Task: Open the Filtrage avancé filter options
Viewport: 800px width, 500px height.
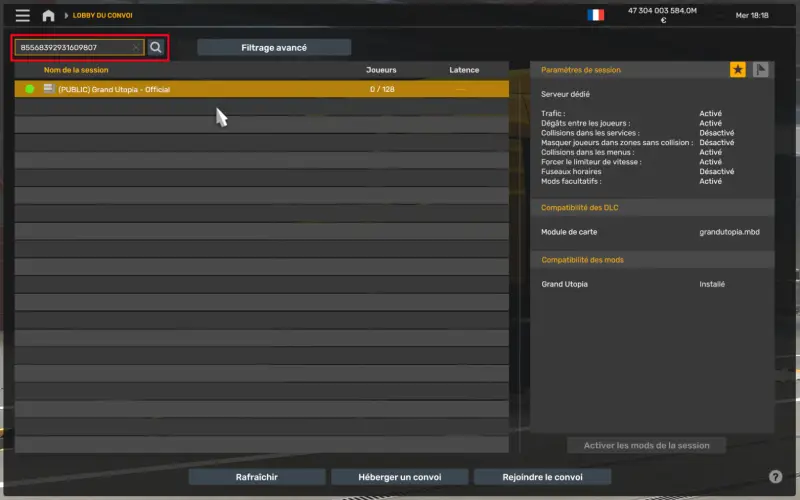Action: pos(274,47)
